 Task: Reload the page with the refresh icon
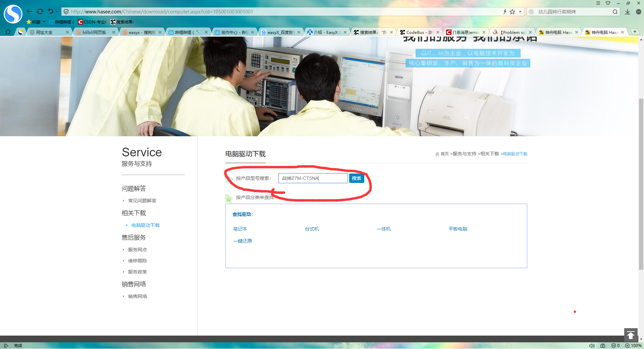[x=40, y=12]
